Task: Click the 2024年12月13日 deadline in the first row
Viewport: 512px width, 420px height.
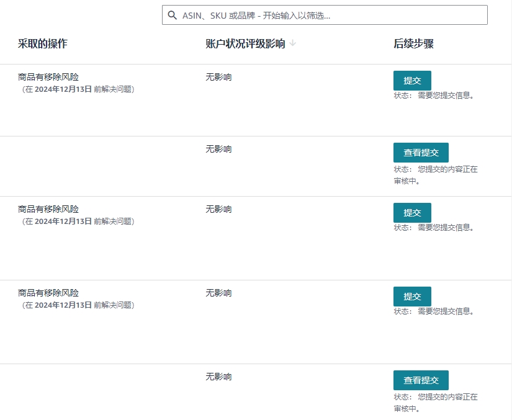Action: click(63, 89)
